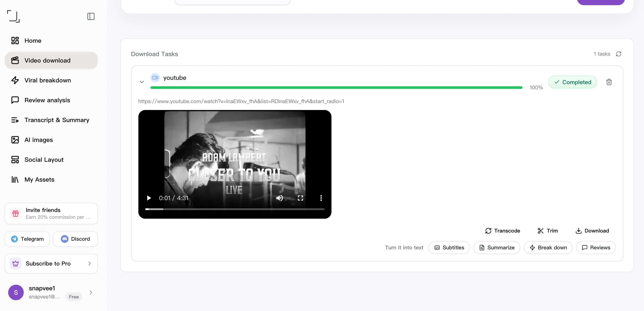
Task: Summarize the video content
Action: 497,247
